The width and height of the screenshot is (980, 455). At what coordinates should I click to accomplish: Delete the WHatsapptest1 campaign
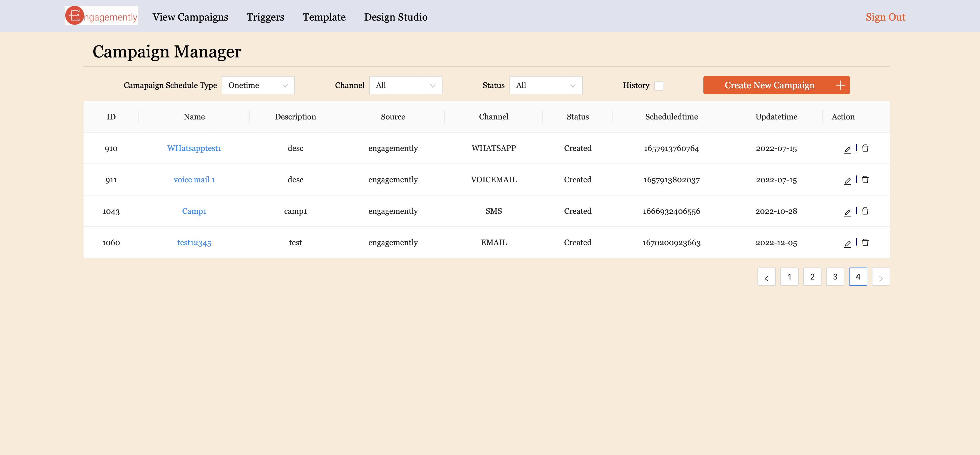[x=865, y=148]
